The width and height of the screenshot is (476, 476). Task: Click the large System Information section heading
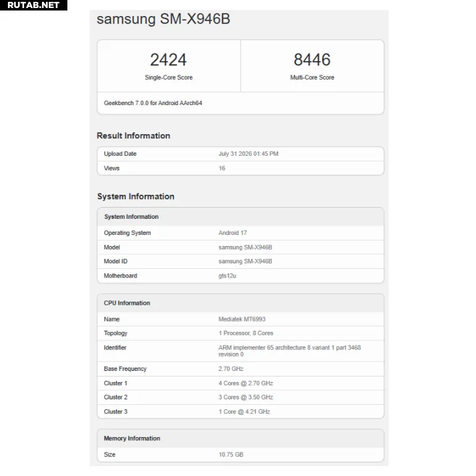click(136, 197)
